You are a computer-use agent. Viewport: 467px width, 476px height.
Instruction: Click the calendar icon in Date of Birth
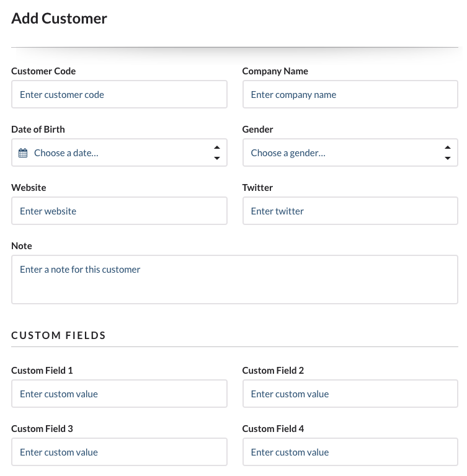pos(23,153)
